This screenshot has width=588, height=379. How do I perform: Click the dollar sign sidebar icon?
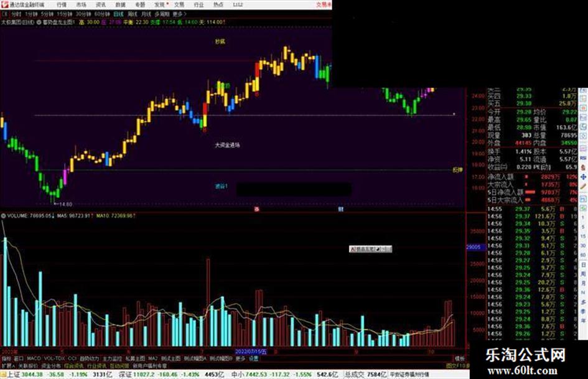(x=583, y=168)
